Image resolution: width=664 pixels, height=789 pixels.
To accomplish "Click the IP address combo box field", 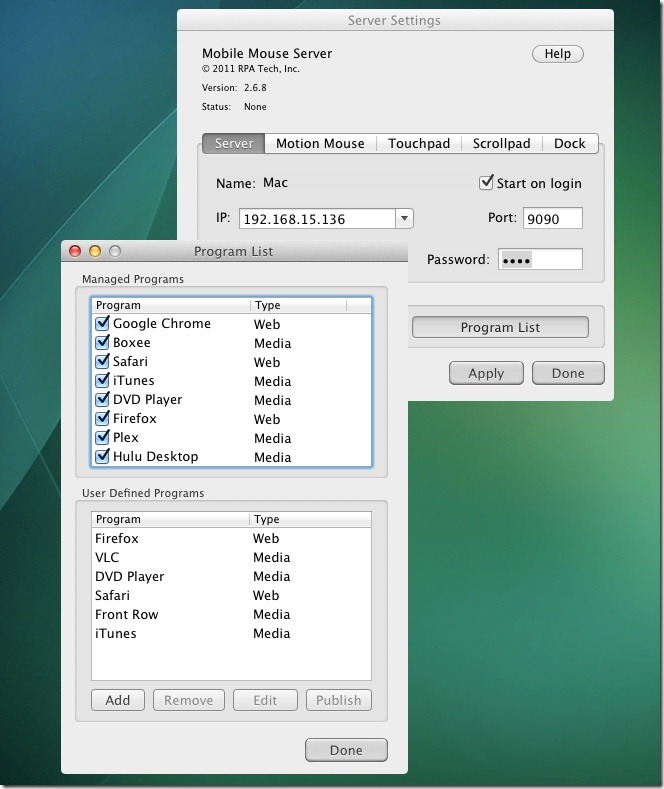I will (x=317, y=218).
